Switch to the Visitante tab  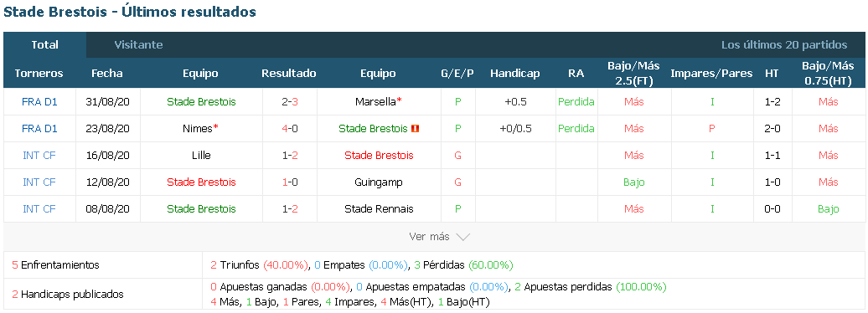(138, 45)
